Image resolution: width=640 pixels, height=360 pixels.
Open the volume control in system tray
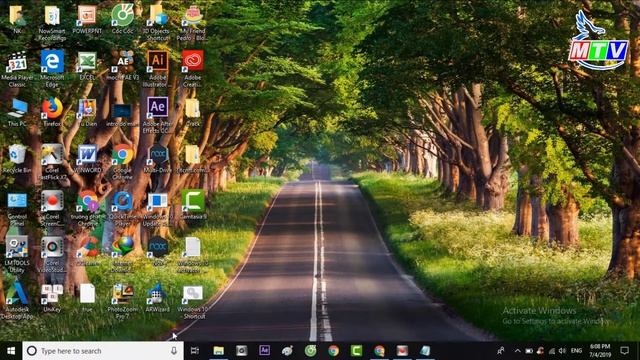(562, 351)
